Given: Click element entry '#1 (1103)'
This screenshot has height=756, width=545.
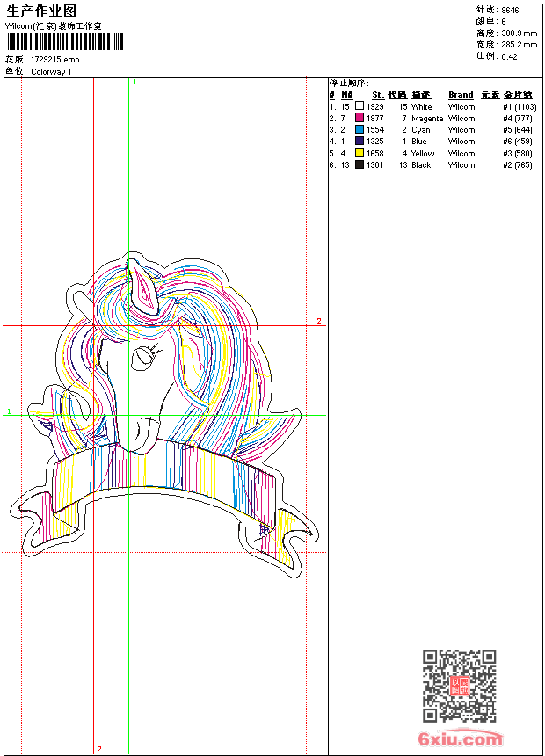Looking at the screenshot, I should click(520, 107).
